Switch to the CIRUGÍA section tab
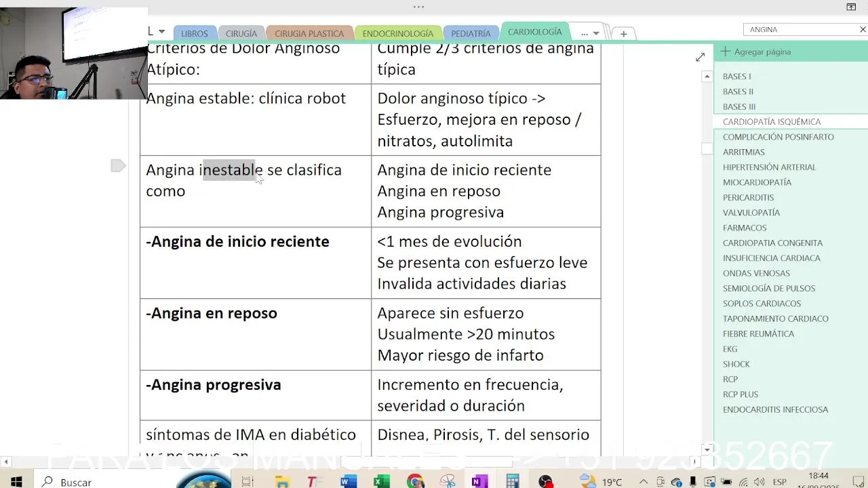Viewport: 868px width, 488px height. [x=241, y=33]
